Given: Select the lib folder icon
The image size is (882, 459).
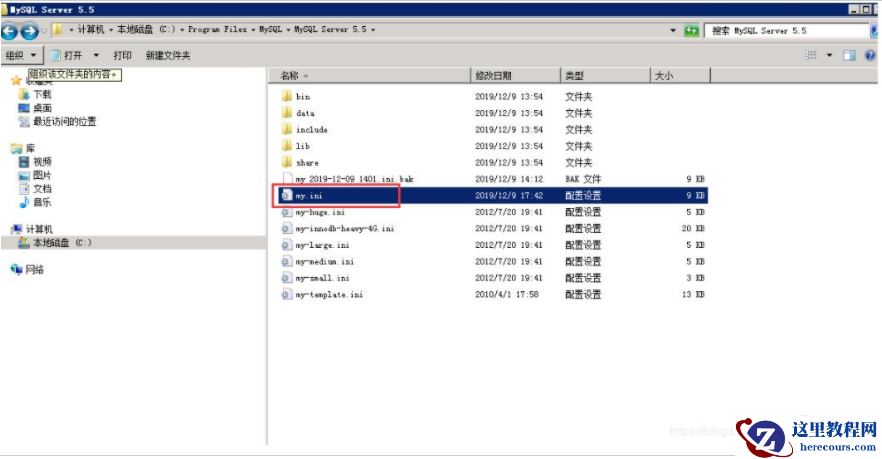Looking at the screenshot, I should (286, 146).
